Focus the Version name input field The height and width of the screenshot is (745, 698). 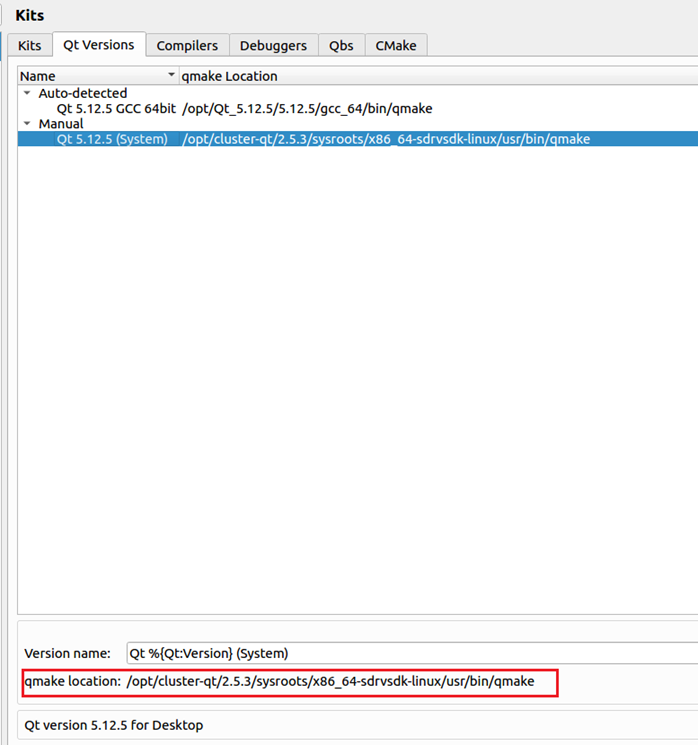(412, 653)
